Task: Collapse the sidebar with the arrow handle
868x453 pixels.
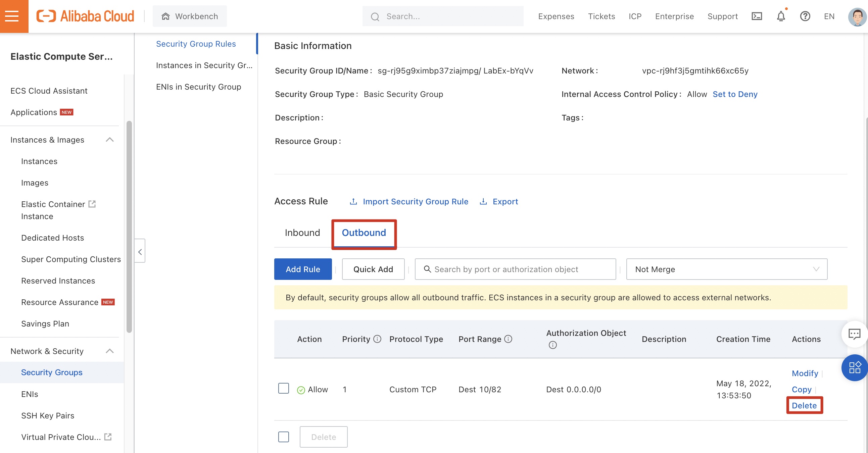Action: (140, 251)
